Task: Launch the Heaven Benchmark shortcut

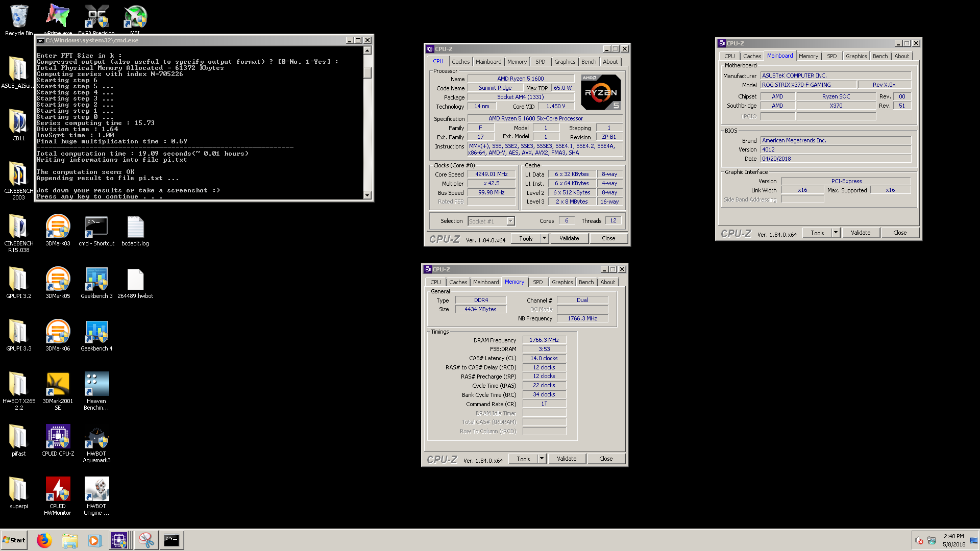Action: click(96, 391)
